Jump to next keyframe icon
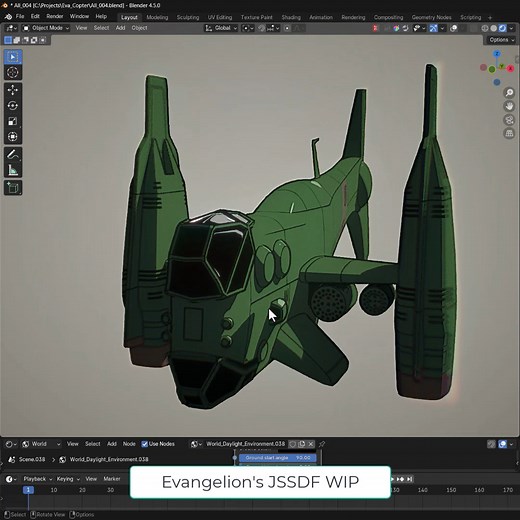Image resolution: width=520 pixels, height=520 pixels. click(x=400, y=479)
